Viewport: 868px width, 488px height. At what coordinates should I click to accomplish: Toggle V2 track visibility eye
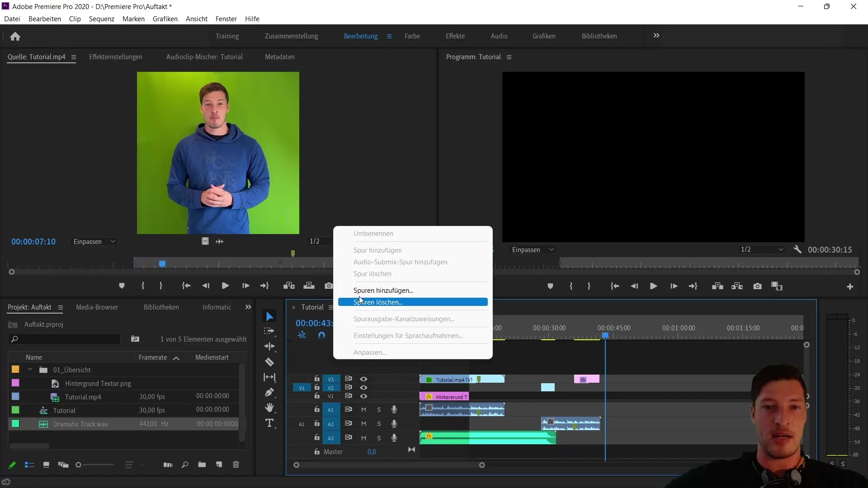[363, 388]
